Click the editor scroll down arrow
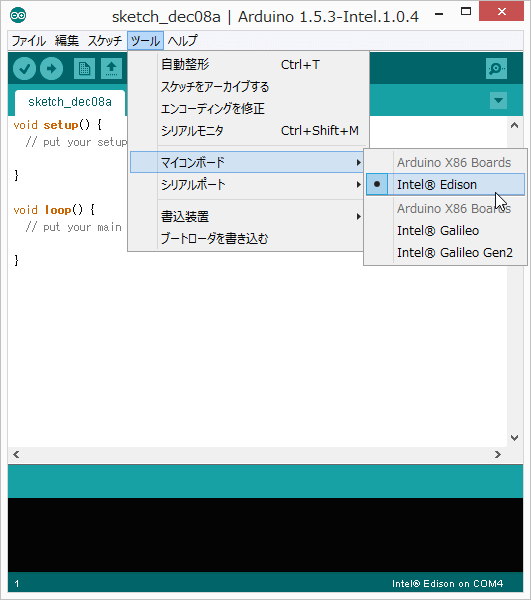 tap(515, 437)
